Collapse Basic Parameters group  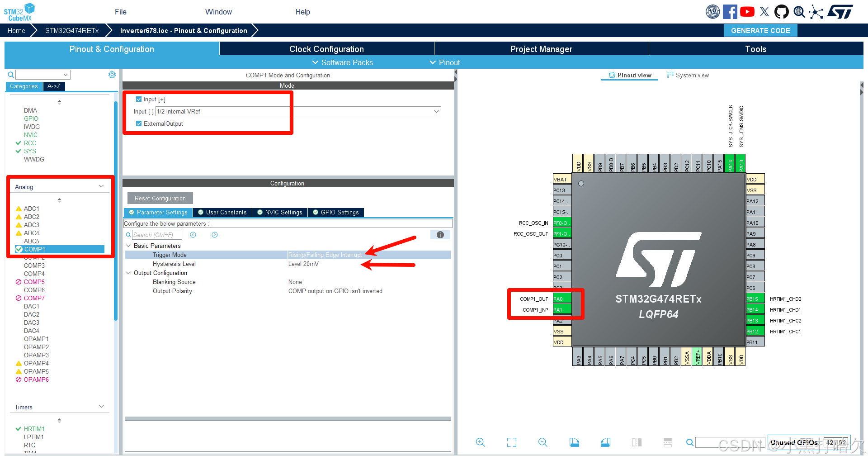[128, 246]
